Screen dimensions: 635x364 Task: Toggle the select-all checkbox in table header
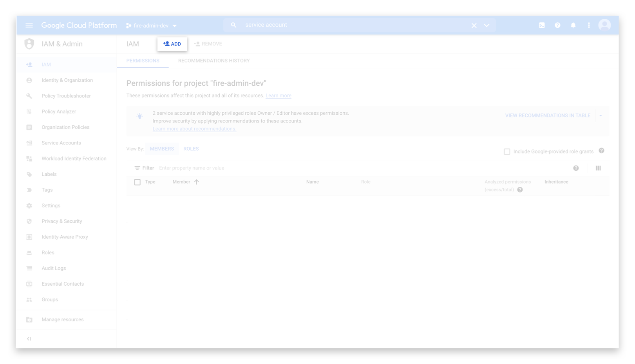pyautogui.click(x=137, y=182)
